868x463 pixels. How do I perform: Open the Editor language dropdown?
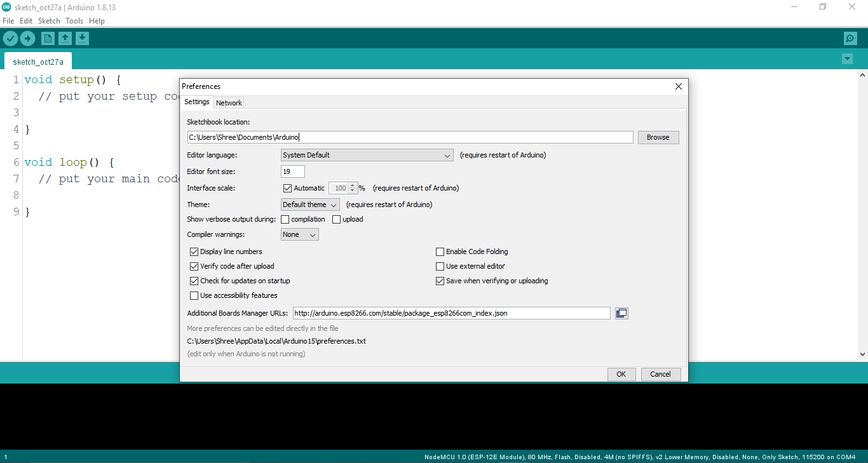[367, 155]
